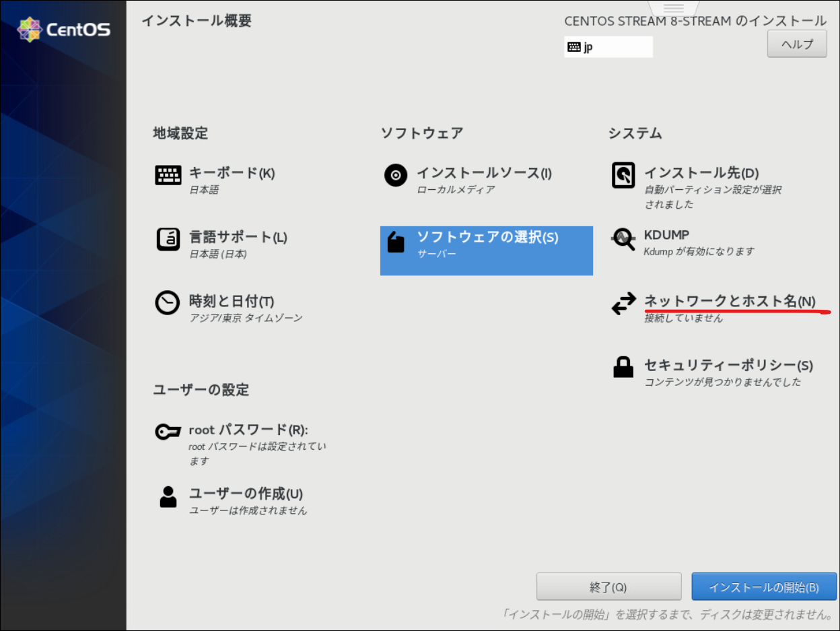Viewport: 840px width, 631px height.
Task: Open 言語サポート(L) settings
Action: (x=238, y=237)
